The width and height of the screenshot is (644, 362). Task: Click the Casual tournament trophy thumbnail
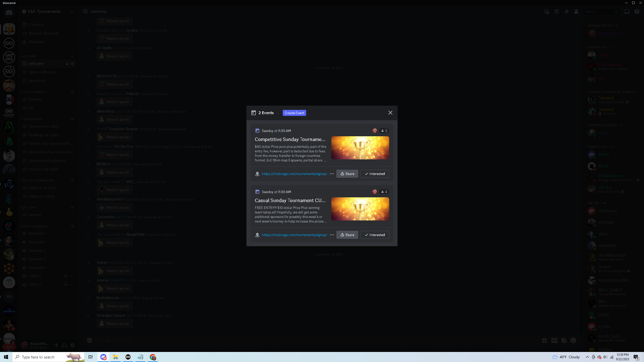tap(360, 209)
